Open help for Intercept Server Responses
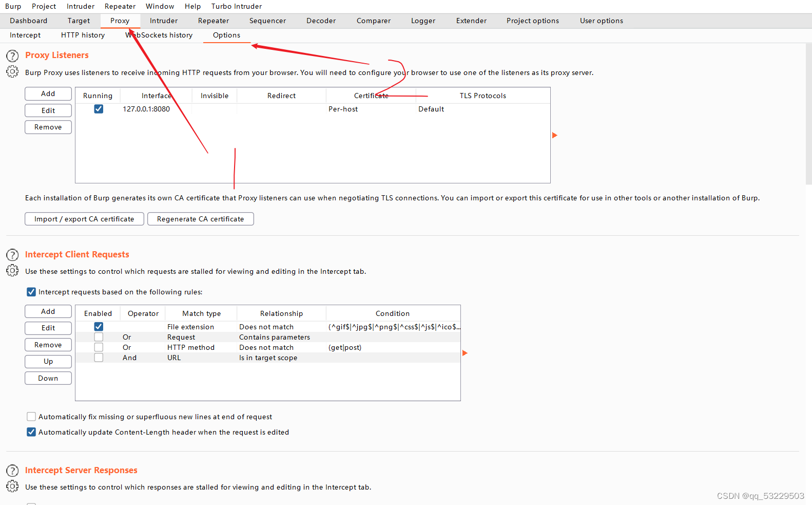This screenshot has width=812, height=505. click(12, 471)
